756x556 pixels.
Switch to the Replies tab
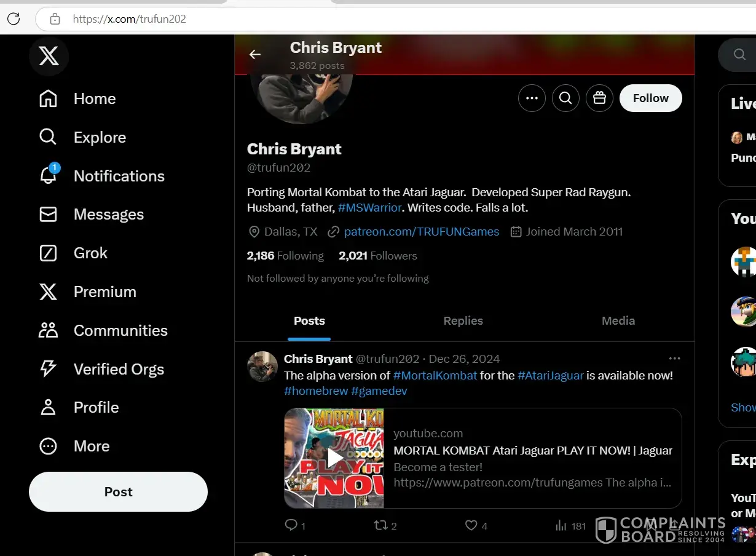coord(463,320)
